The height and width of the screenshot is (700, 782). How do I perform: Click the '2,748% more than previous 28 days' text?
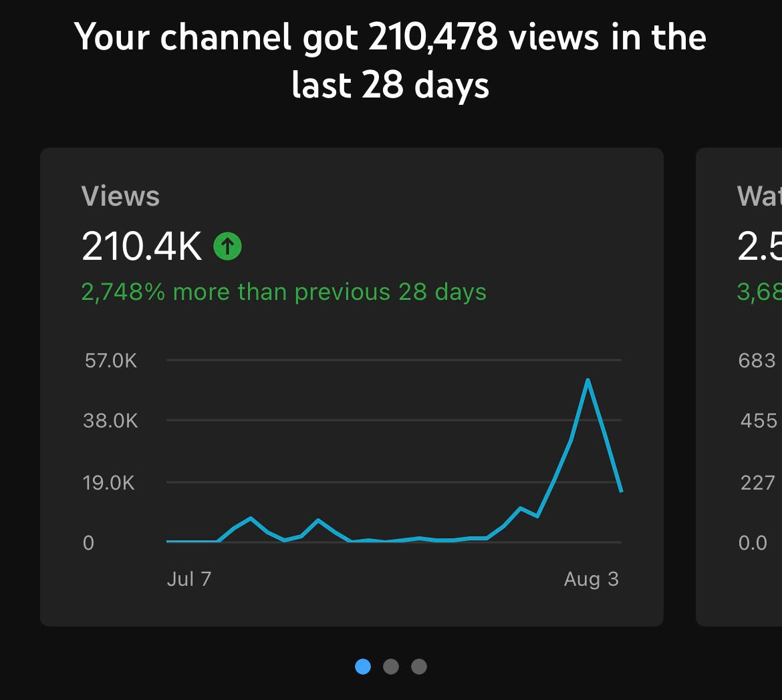tap(283, 292)
